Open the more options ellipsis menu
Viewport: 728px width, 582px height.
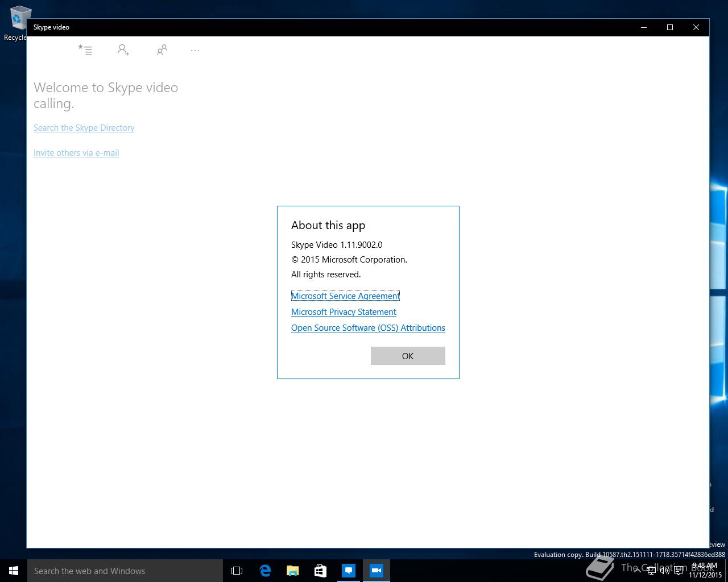195,50
